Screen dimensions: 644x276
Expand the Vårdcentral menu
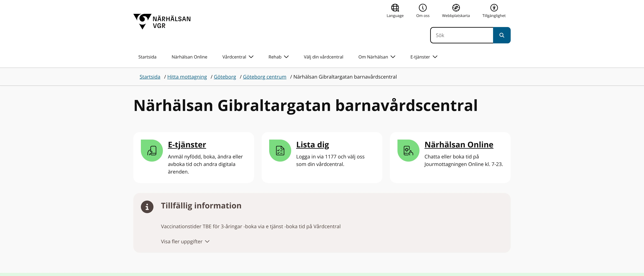click(x=238, y=57)
